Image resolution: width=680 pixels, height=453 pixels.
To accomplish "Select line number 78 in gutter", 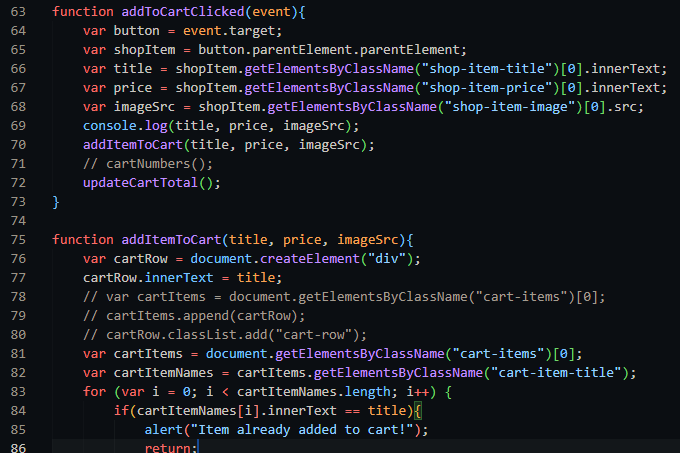I will point(18,297).
